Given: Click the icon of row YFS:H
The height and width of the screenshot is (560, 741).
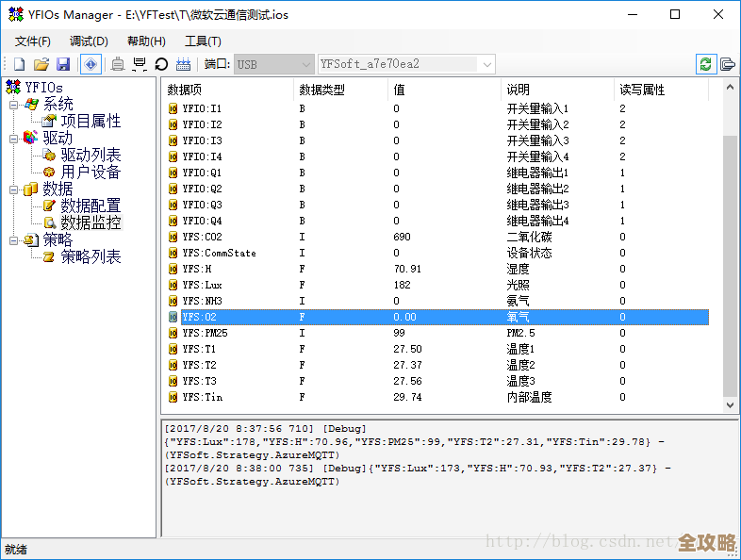Looking at the screenshot, I should point(173,270).
